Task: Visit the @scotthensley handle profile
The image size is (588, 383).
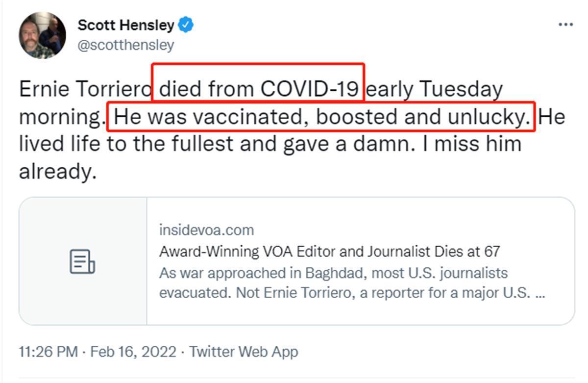Action: point(125,45)
